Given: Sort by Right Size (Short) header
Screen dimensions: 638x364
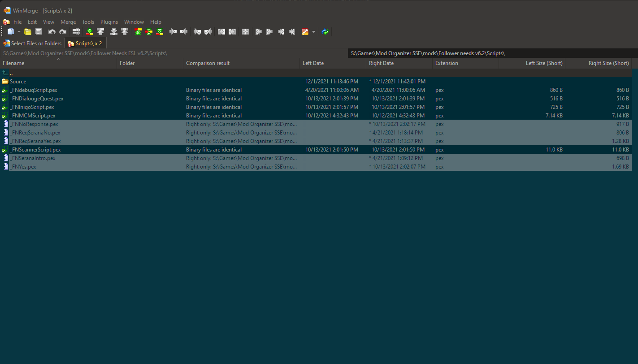Looking at the screenshot, I should click(599, 63).
